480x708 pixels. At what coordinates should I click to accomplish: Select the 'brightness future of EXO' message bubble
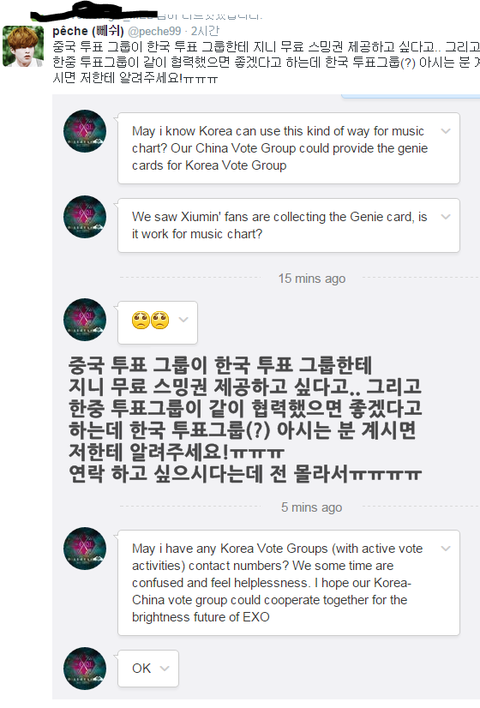[289, 582]
